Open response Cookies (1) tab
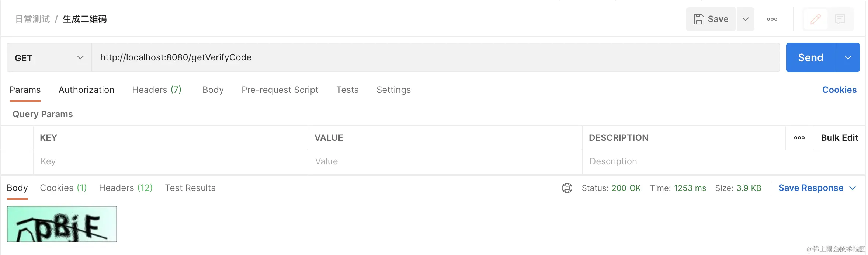Screen dimensions: 868x255 coord(63,188)
